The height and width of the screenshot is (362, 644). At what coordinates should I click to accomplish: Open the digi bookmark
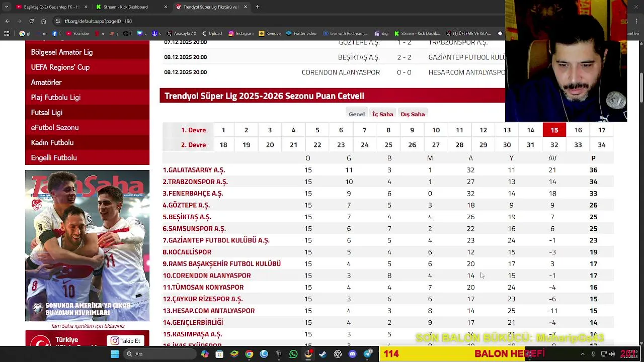tap(381, 34)
